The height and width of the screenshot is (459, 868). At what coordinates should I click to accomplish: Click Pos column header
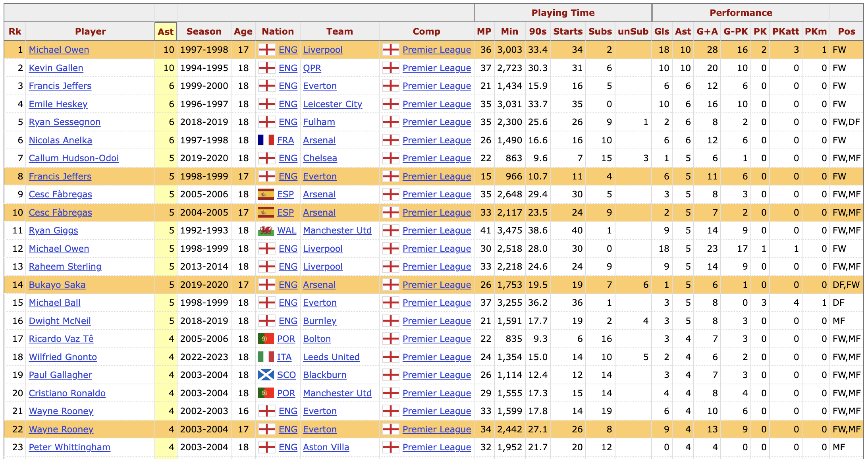[x=846, y=31]
